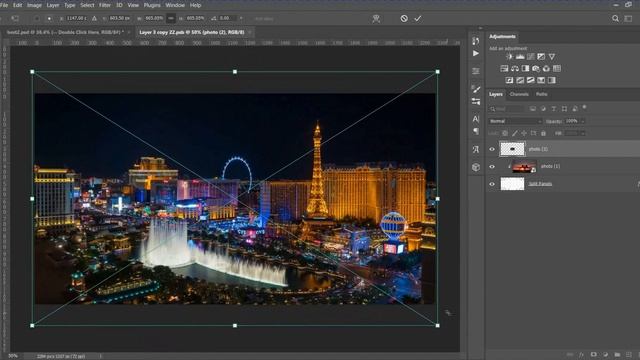Hide the top photo (2) layer
The width and height of the screenshot is (640, 360).
[492, 149]
